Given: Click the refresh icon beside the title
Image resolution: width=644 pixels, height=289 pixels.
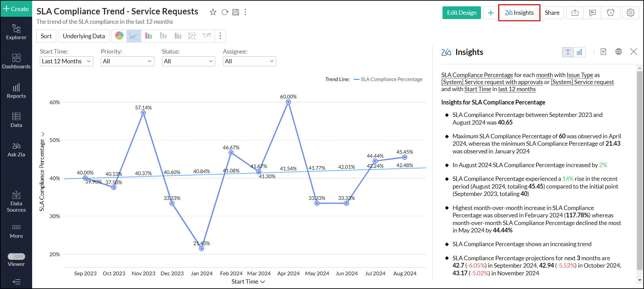Looking at the screenshot, I should (x=225, y=12).
